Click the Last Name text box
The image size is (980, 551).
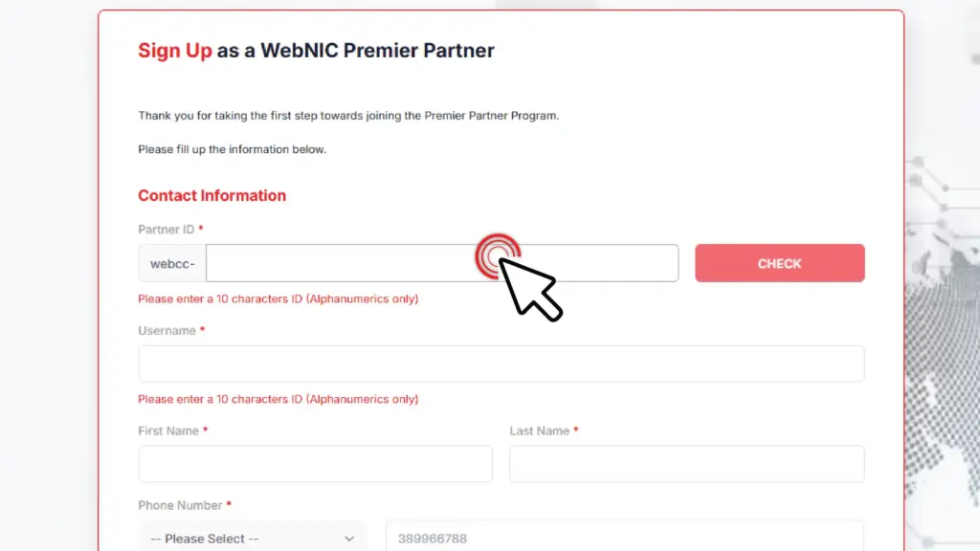(686, 464)
